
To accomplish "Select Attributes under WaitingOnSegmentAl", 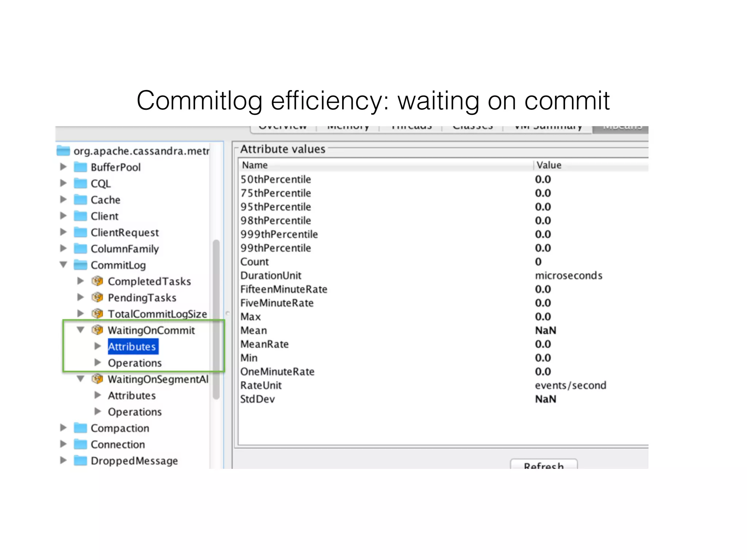I will point(132,396).
